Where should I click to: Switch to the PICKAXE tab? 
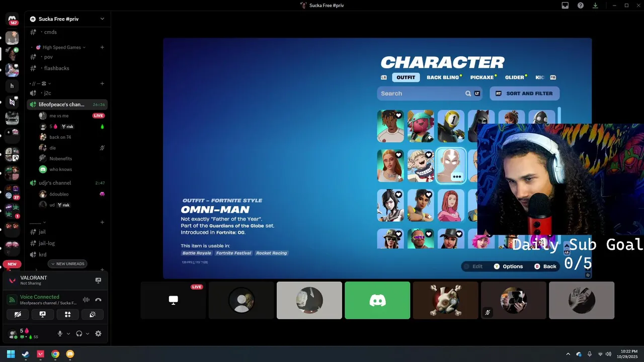point(482,77)
